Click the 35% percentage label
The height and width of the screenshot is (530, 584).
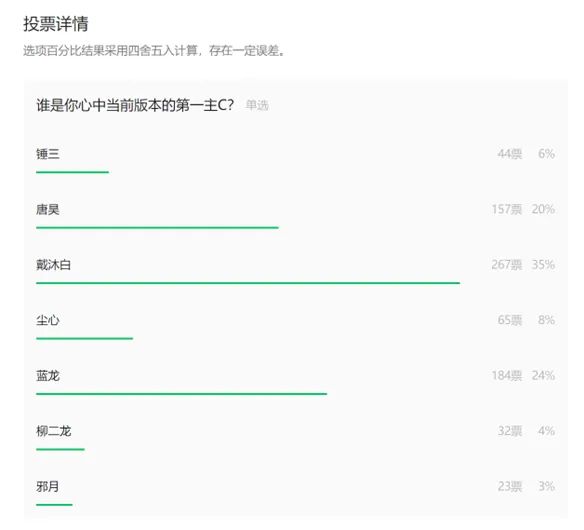click(x=543, y=265)
